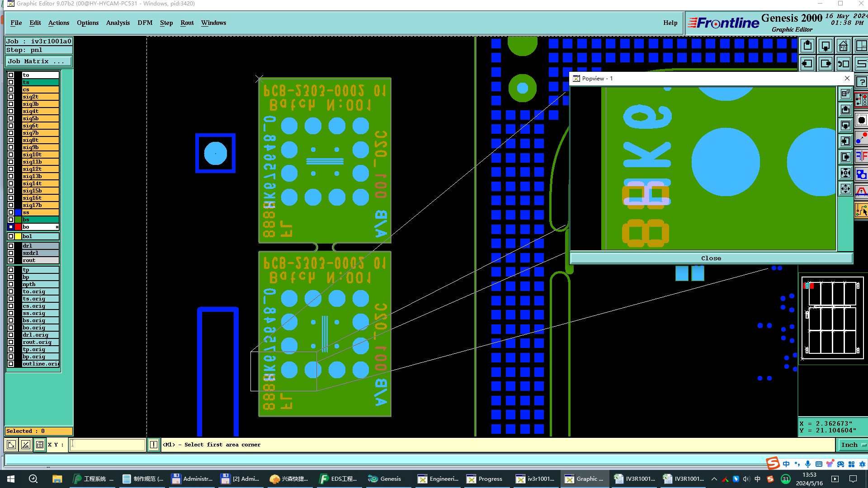Open the Job Matrix selector
Viewport: 868px width, 488px height.
click(x=38, y=61)
